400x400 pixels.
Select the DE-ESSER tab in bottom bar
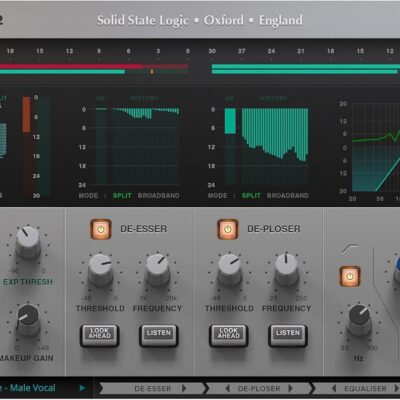pyautogui.click(x=153, y=388)
